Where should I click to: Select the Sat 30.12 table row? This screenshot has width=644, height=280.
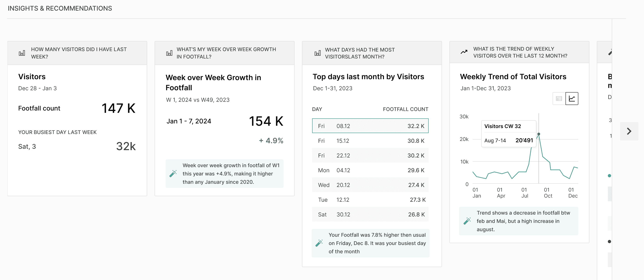pyautogui.click(x=370, y=214)
